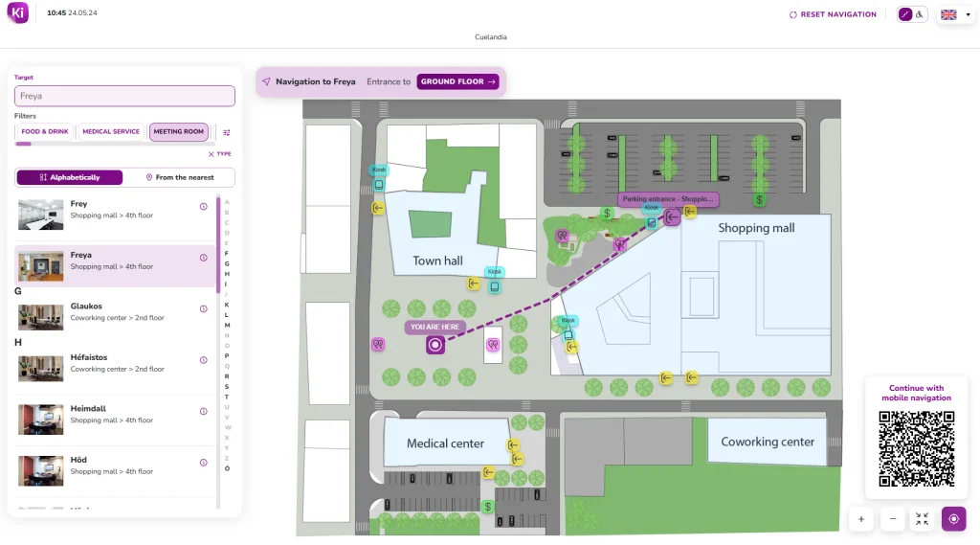Click the Reset Navigation button

tap(832, 14)
